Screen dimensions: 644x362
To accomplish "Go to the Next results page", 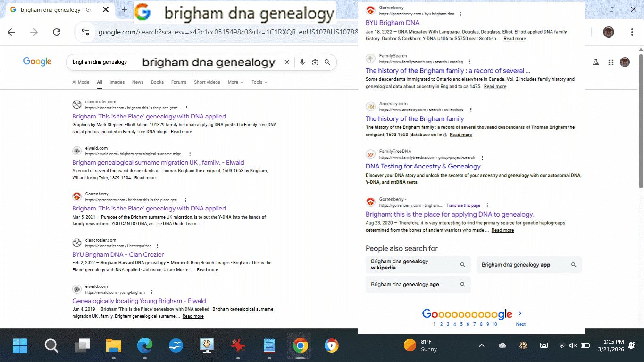I will [x=520, y=324].
